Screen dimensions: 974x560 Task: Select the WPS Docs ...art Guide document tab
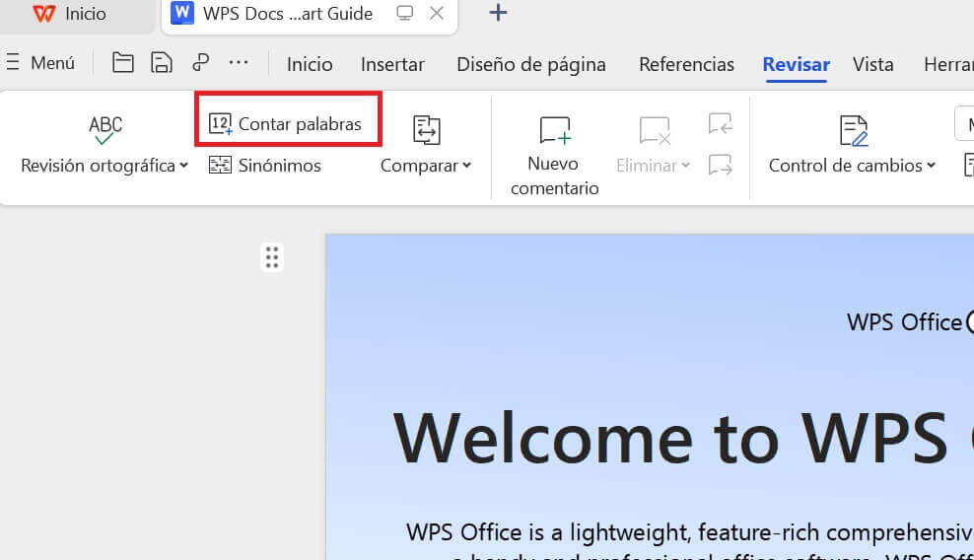click(288, 14)
